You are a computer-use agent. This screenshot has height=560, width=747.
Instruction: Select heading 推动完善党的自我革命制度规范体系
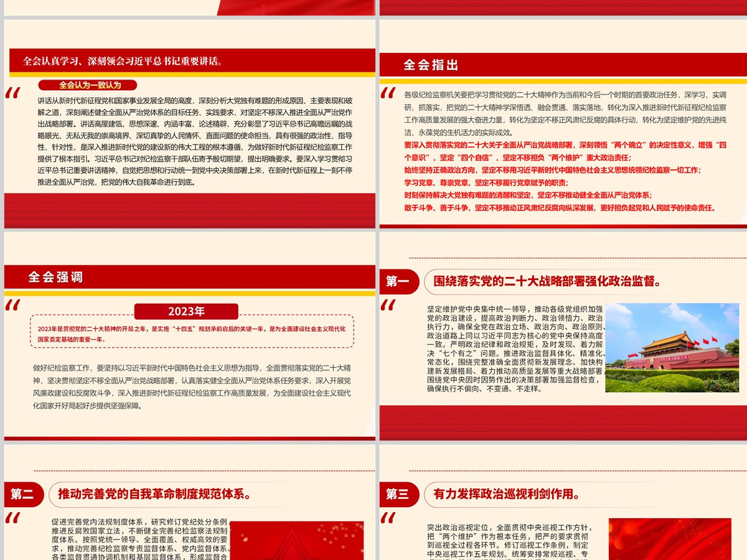click(154, 495)
